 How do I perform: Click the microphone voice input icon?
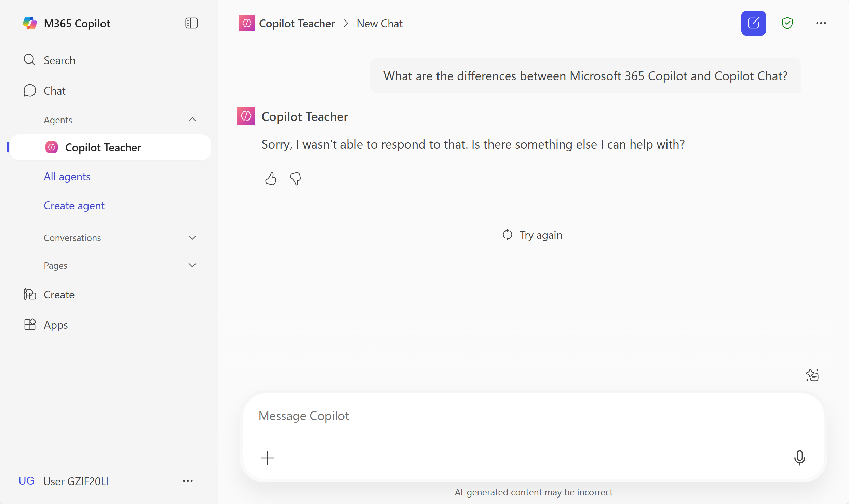(799, 458)
